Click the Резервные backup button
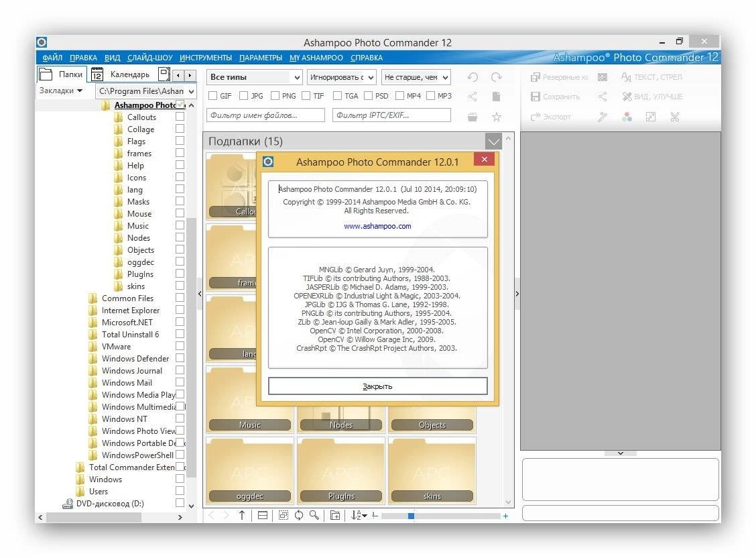756x558 pixels. coord(559,77)
